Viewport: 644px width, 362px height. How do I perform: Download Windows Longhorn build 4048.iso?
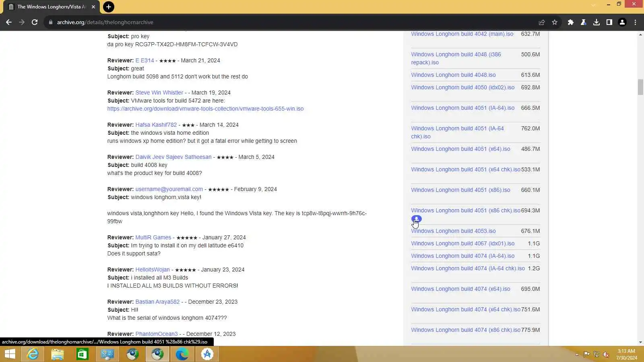(x=453, y=75)
